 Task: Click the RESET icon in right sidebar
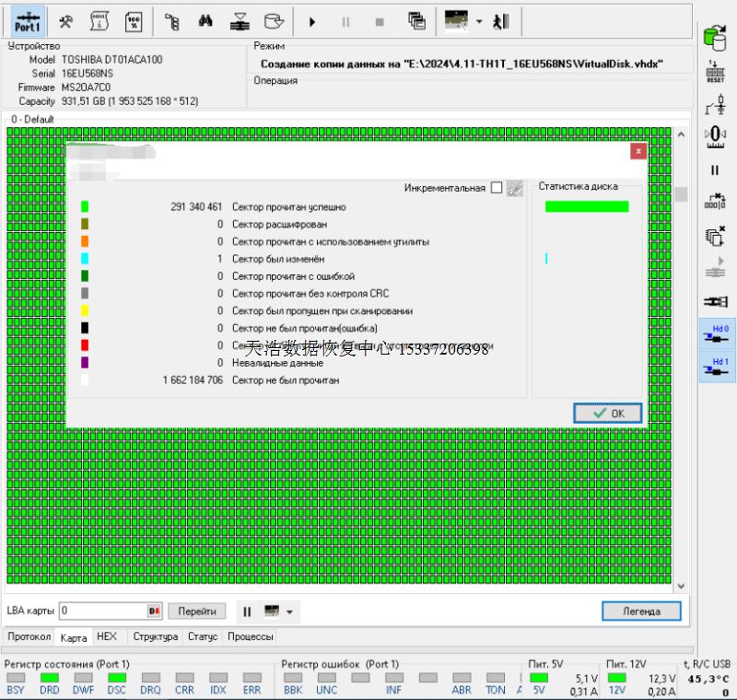(714, 72)
